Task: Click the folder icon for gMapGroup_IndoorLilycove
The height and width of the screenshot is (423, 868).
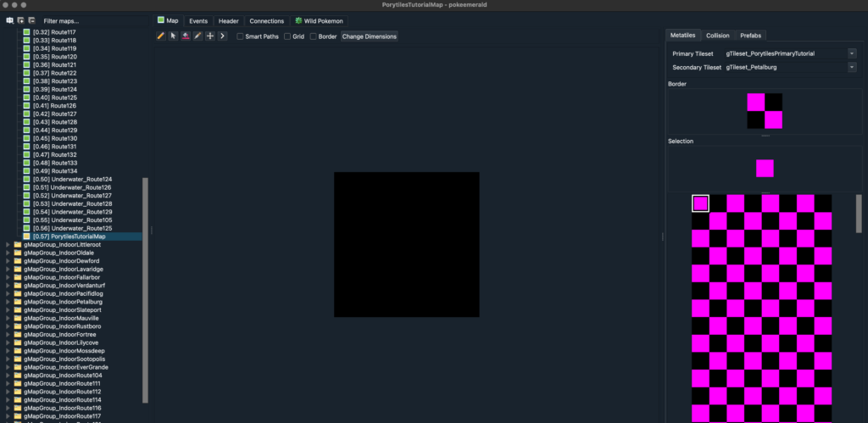Action: (x=17, y=342)
